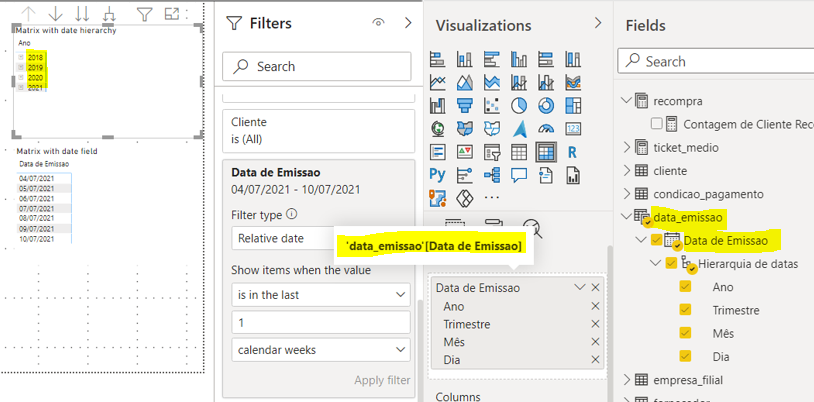This screenshot has height=402, width=814.
Task: Remove Ano from the Rows well
Action: pos(595,306)
